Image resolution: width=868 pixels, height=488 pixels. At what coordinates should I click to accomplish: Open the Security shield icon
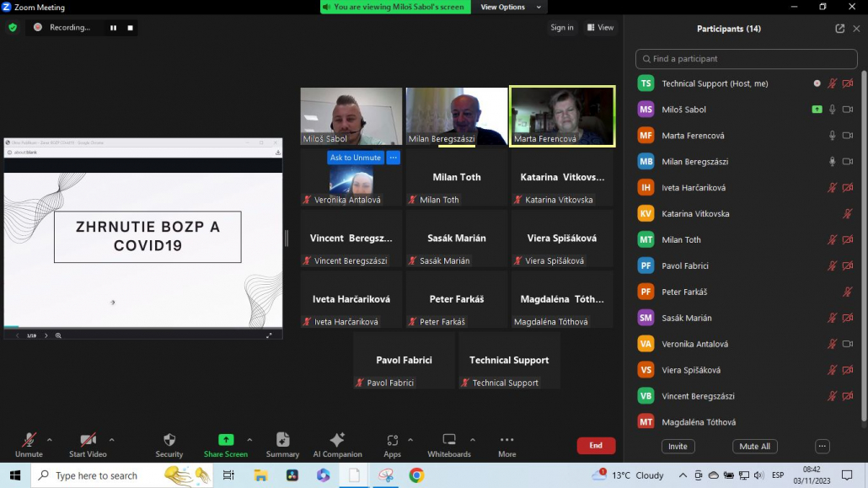click(169, 440)
